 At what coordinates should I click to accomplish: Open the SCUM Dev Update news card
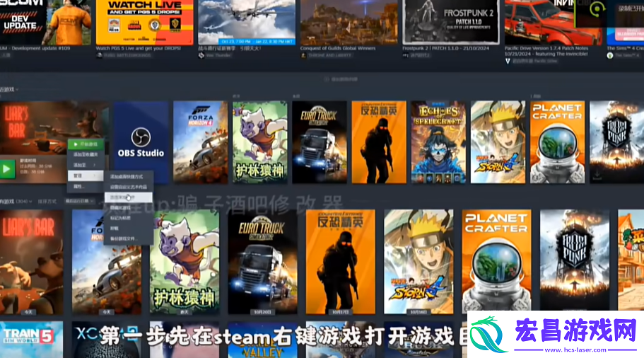click(45, 23)
